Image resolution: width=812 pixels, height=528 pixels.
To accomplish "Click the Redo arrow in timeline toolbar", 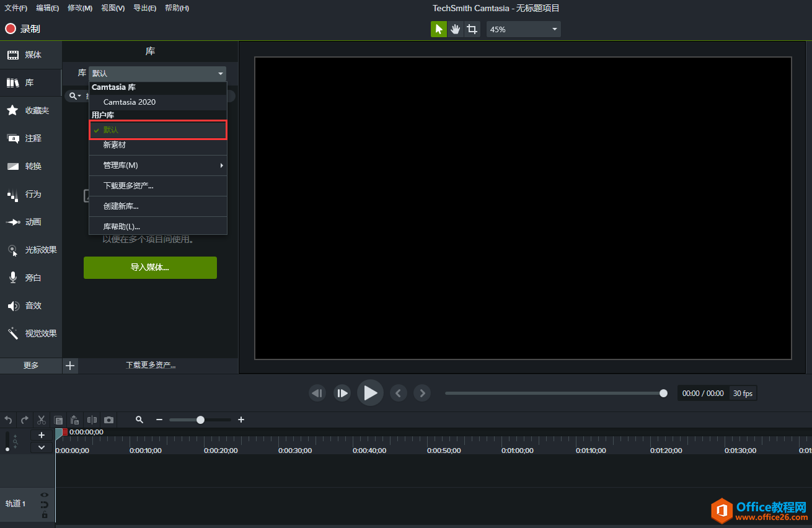I will (25, 420).
